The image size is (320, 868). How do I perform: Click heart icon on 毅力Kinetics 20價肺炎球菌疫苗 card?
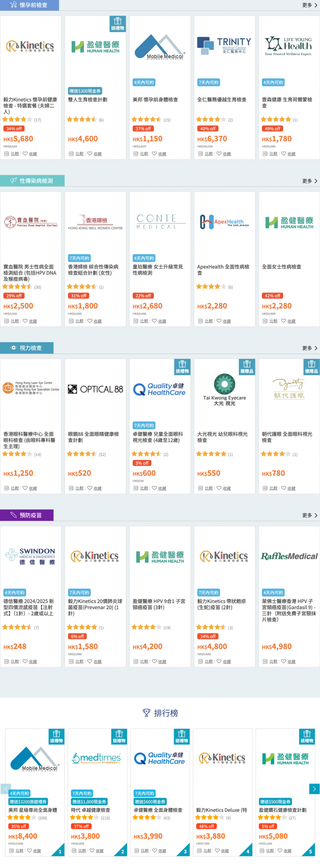click(x=90, y=661)
